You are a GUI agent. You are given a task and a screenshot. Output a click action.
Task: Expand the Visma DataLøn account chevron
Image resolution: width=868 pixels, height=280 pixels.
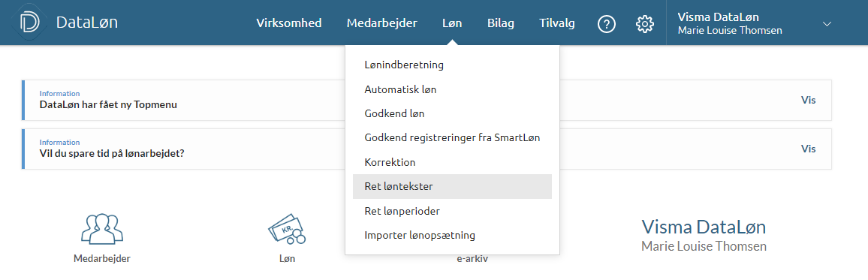pyautogui.click(x=827, y=24)
